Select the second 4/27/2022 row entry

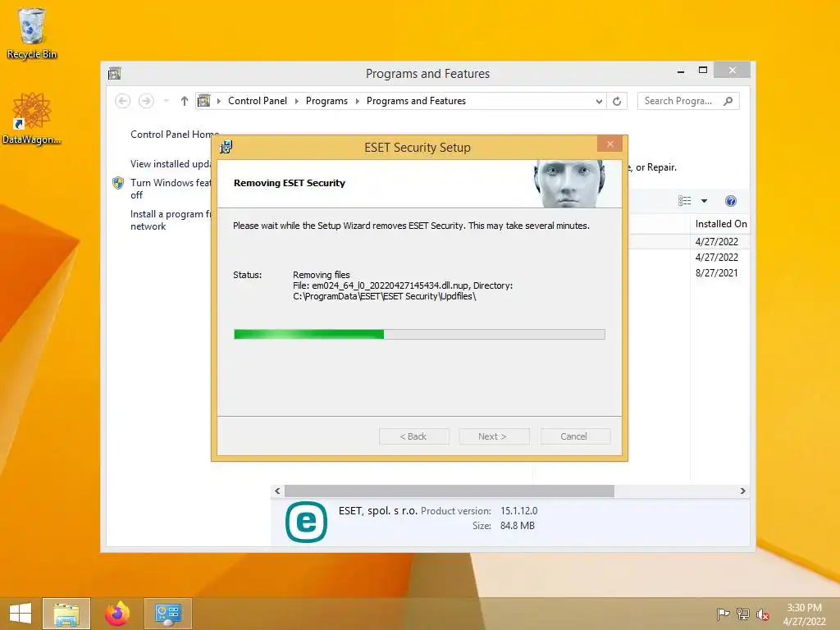click(717, 257)
